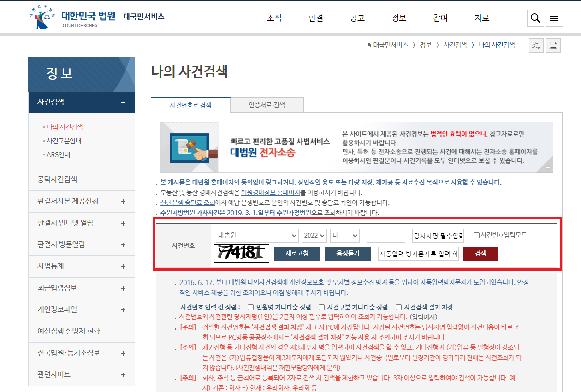This screenshot has width=581, height=392.
Task: Open the search magnifier icon in header
Action: pos(535,18)
